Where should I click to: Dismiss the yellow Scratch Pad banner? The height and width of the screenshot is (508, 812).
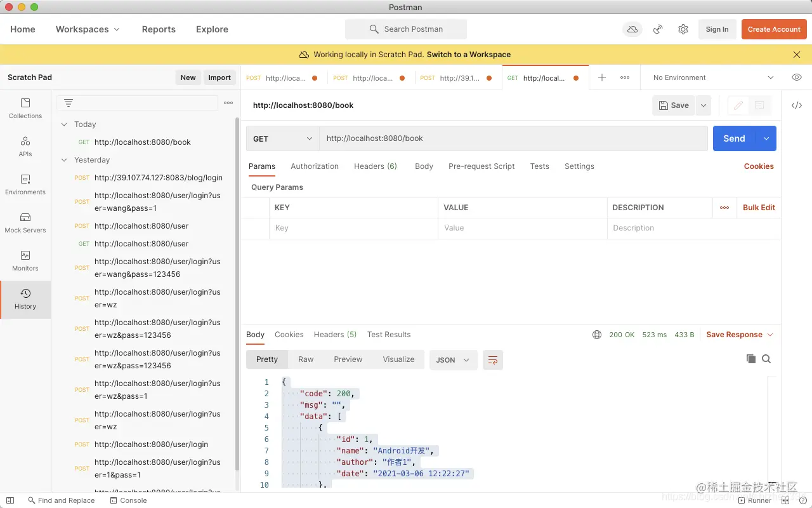[x=797, y=55]
